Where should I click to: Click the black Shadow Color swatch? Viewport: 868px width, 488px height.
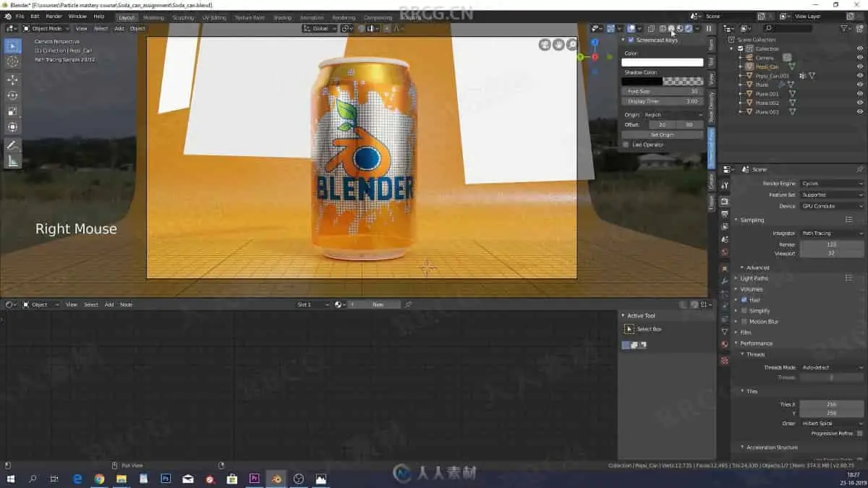click(x=642, y=82)
